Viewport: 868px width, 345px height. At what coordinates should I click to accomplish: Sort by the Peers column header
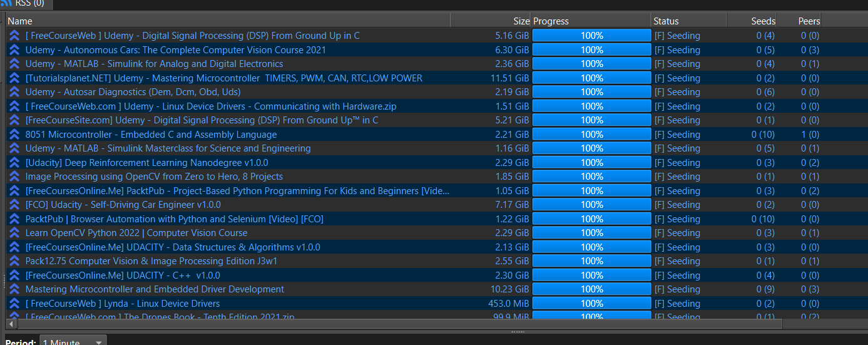coord(799,21)
